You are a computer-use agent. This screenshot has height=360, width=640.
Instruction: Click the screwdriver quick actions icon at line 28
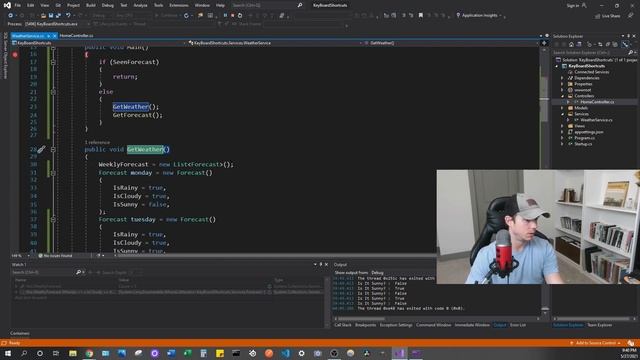tap(41, 150)
